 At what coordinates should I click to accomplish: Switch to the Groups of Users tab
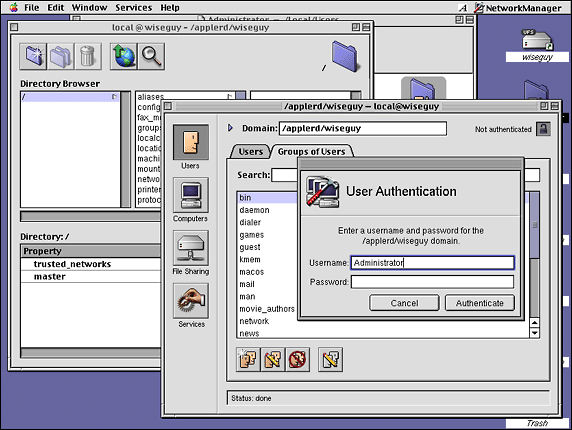pyautogui.click(x=311, y=151)
